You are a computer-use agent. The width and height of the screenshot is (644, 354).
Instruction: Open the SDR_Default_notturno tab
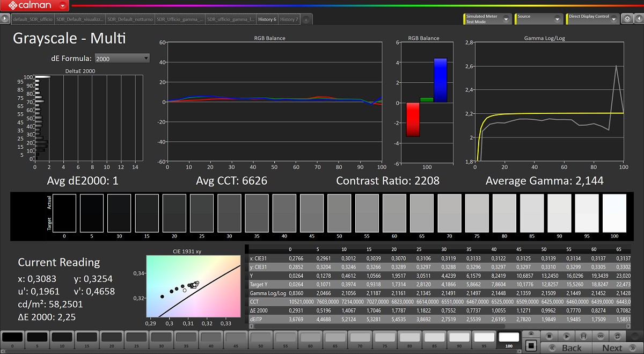pyautogui.click(x=130, y=19)
